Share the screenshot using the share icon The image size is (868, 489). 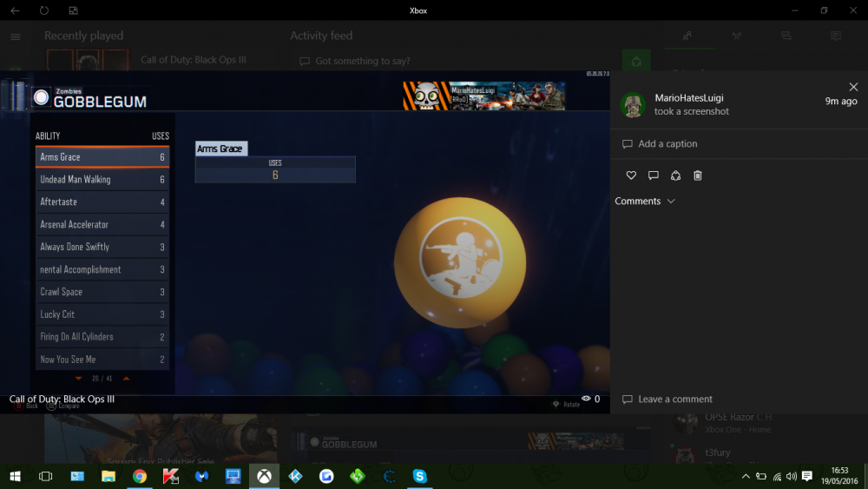[675, 175]
